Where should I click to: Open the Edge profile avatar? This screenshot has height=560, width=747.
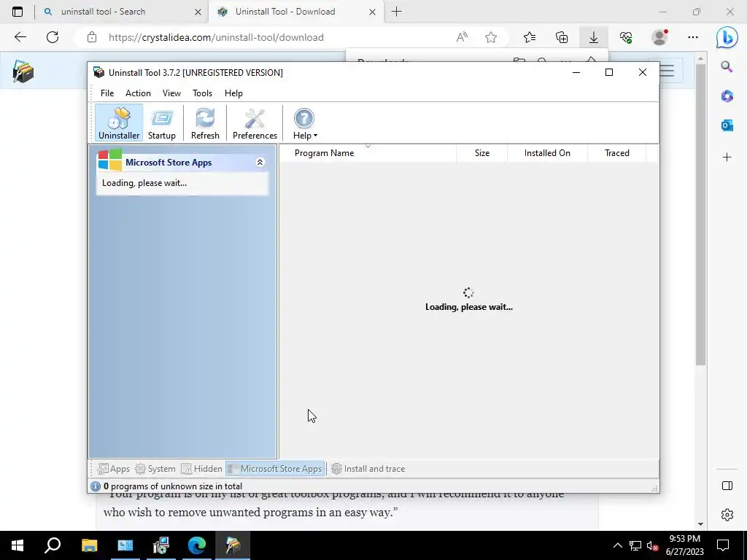(659, 37)
